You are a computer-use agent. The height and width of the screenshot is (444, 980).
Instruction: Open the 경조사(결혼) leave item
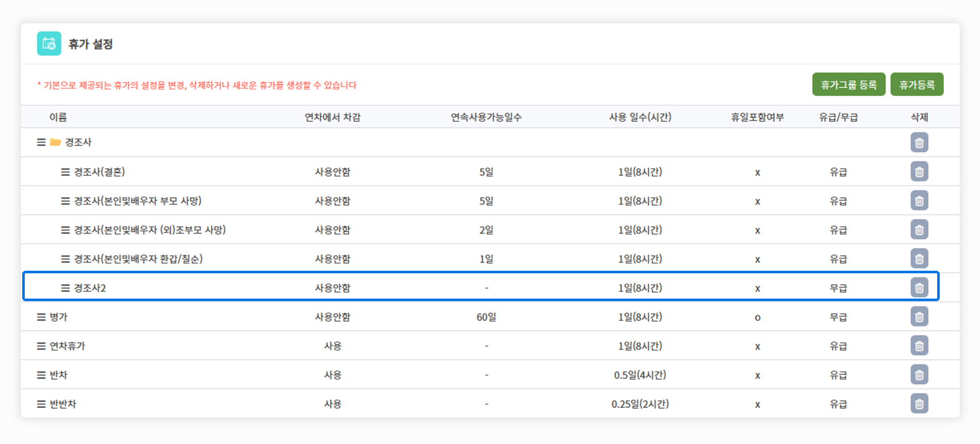[x=100, y=172]
